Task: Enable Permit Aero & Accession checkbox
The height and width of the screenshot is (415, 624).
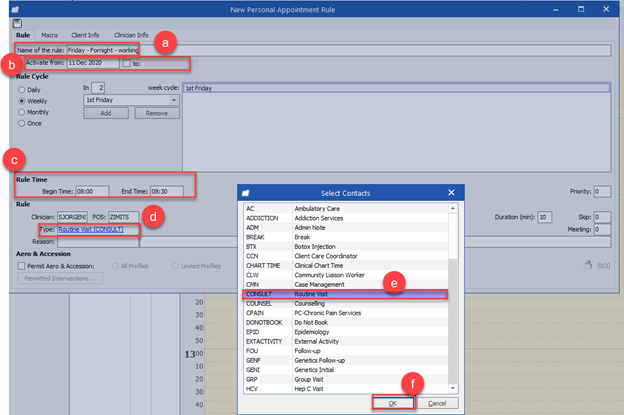Action: click(x=21, y=266)
